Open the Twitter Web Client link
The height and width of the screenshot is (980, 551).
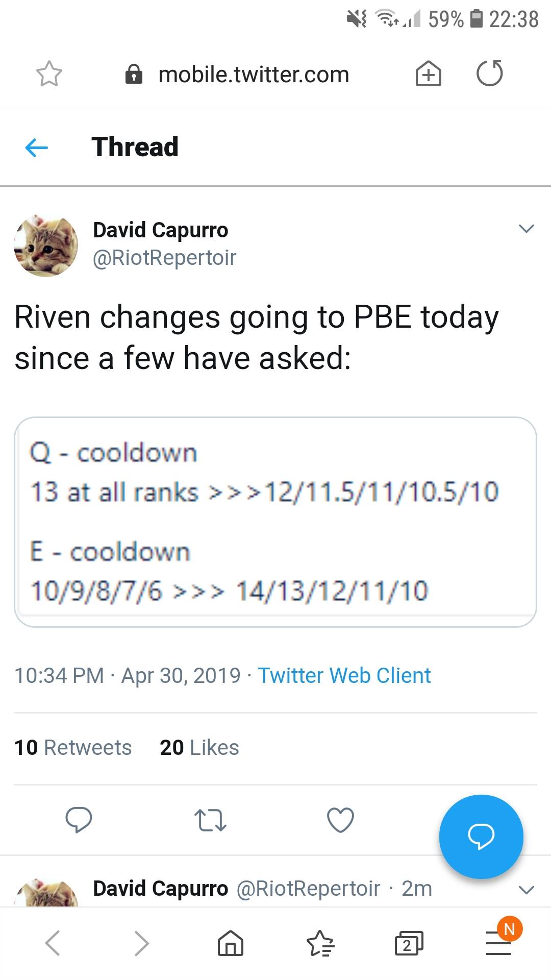344,675
